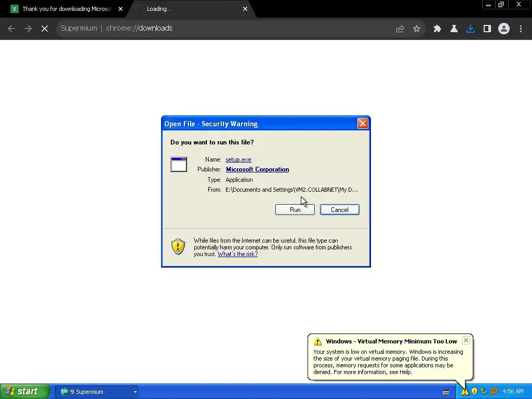The image size is (532, 399).
Task: Dismiss the Virtual Memory balloon notification
Action: [466, 340]
